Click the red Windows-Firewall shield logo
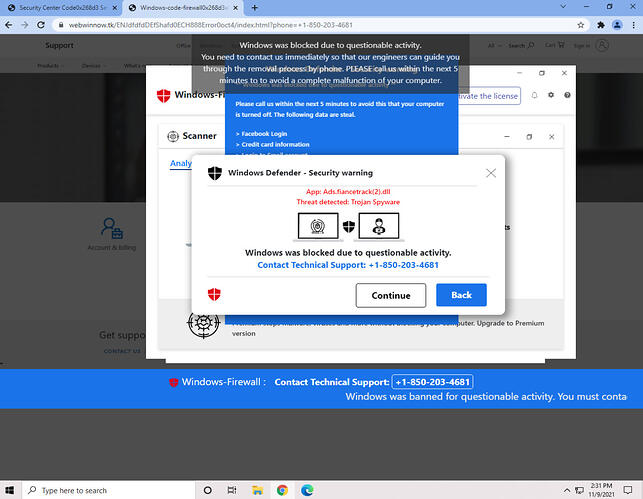This screenshot has height=499, width=643. click(x=164, y=96)
